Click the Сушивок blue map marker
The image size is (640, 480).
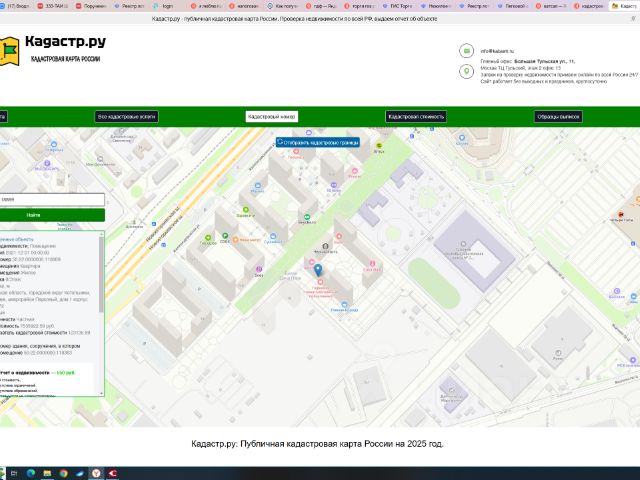pos(273,236)
